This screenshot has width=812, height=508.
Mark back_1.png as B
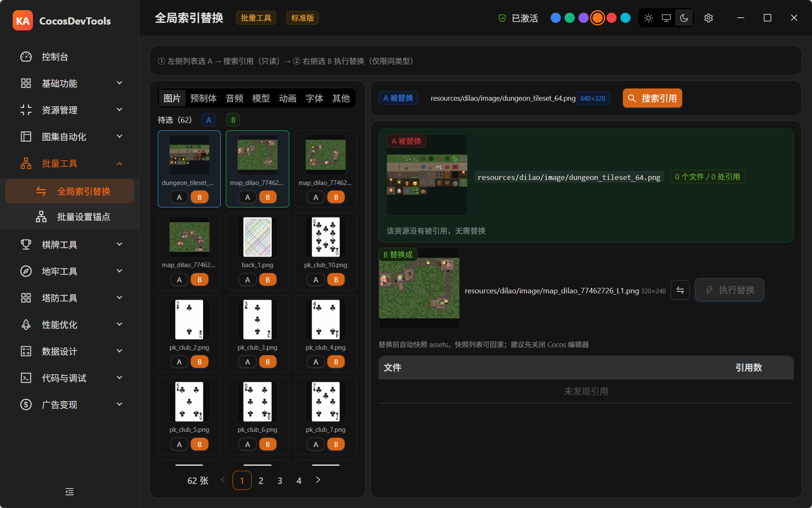268,280
